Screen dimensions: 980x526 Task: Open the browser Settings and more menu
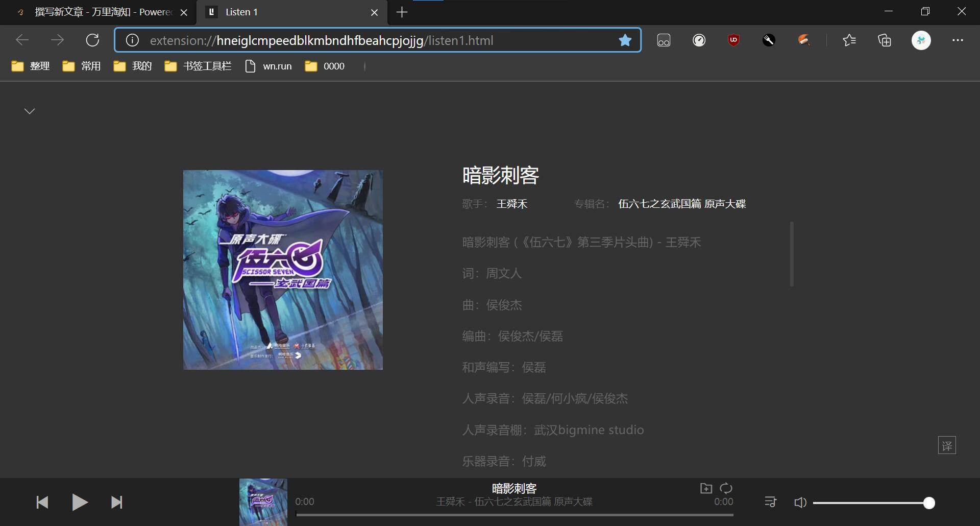[x=958, y=40]
